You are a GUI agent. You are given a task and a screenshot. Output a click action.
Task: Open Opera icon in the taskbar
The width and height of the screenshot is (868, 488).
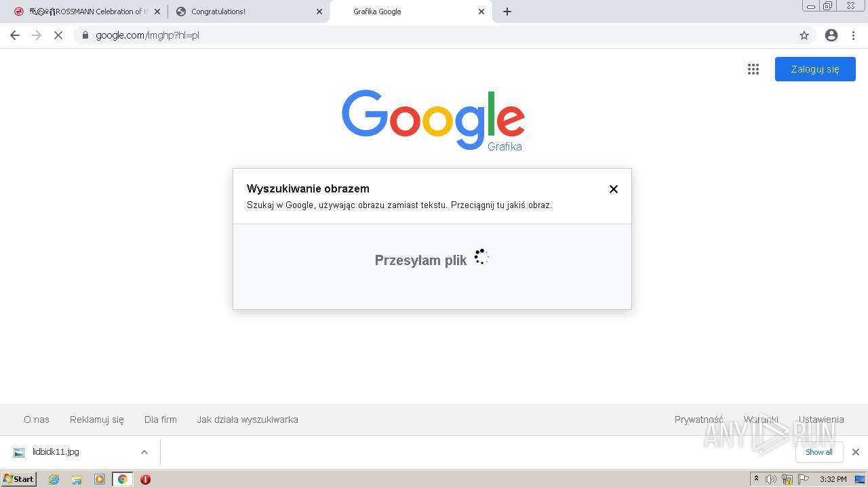coord(145,479)
